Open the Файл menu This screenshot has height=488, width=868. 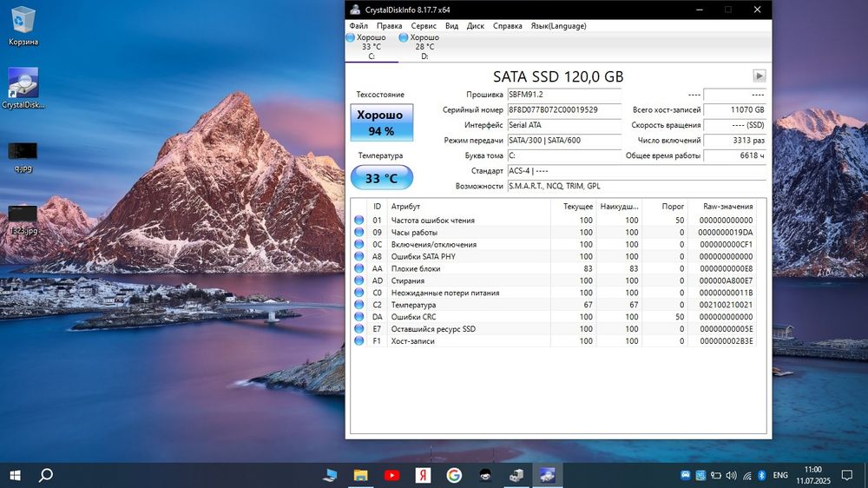tap(358, 26)
